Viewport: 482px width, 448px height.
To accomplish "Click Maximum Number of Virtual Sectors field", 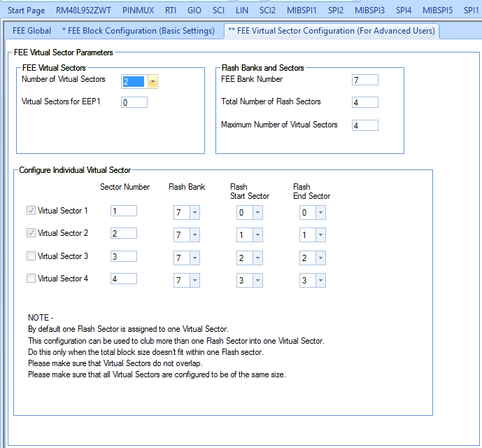I will tap(365, 125).
